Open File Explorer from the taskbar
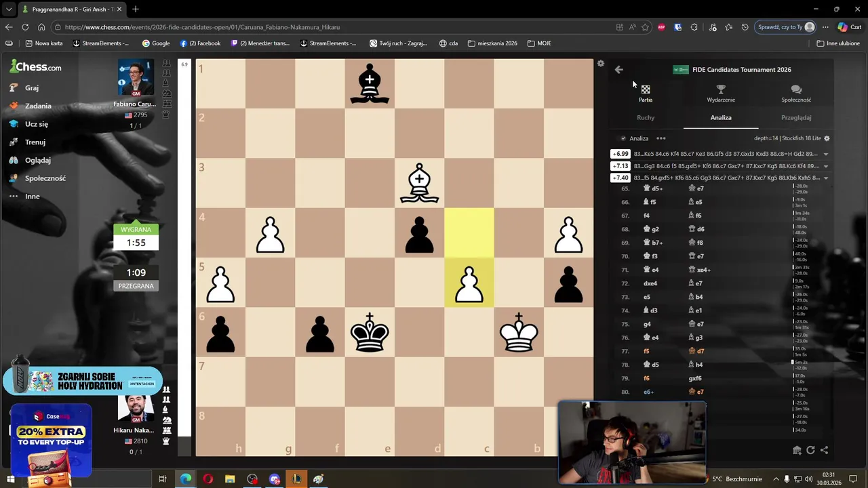Viewport: 868px width, 488px height. 230,479
